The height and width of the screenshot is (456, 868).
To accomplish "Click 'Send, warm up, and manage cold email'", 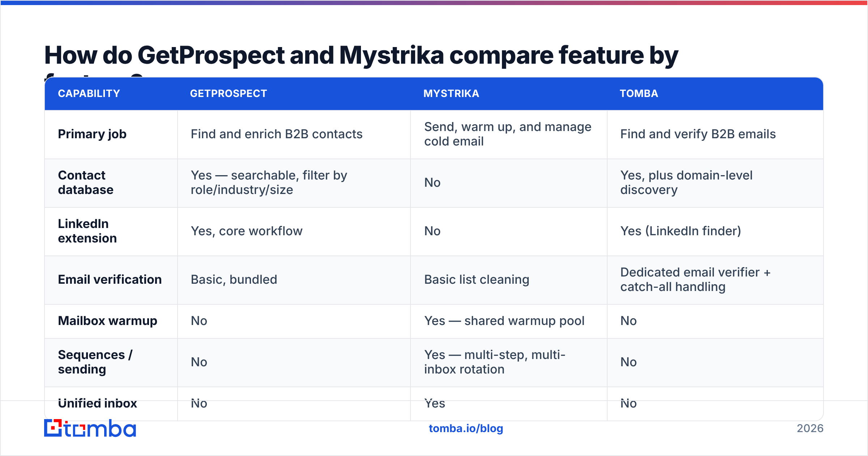I will [508, 134].
